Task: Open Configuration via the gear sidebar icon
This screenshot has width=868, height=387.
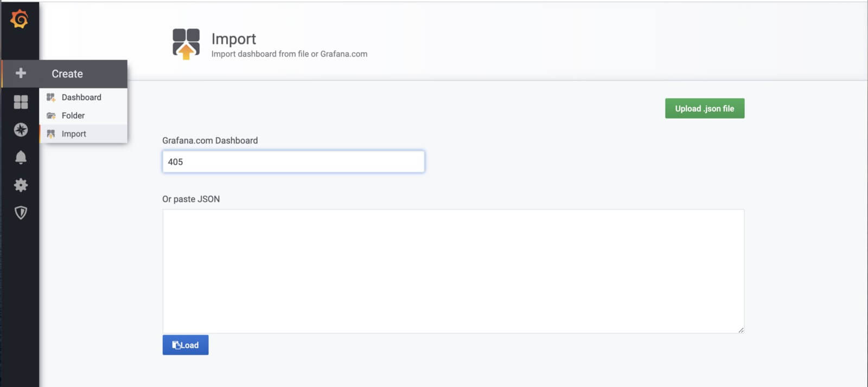Action: coord(21,185)
